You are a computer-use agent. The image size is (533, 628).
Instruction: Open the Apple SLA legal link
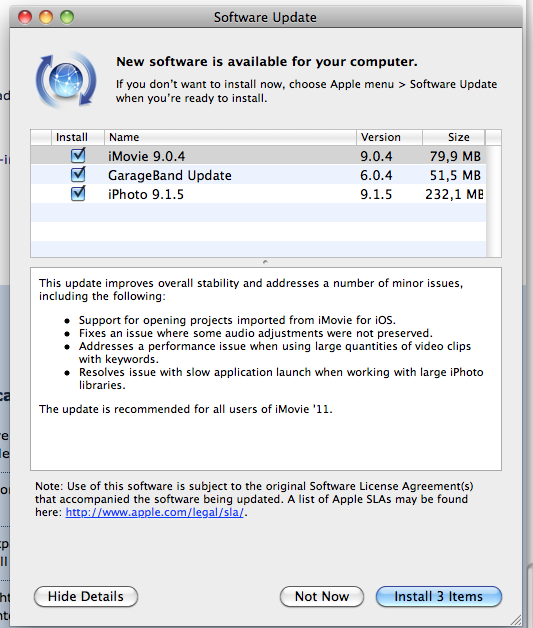[x=155, y=512]
